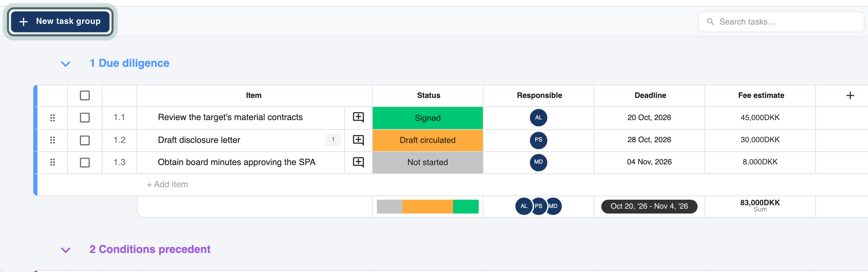The image size is (868, 272).
Task: Add comment on Review the target's material contracts
Action: [x=358, y=117]
